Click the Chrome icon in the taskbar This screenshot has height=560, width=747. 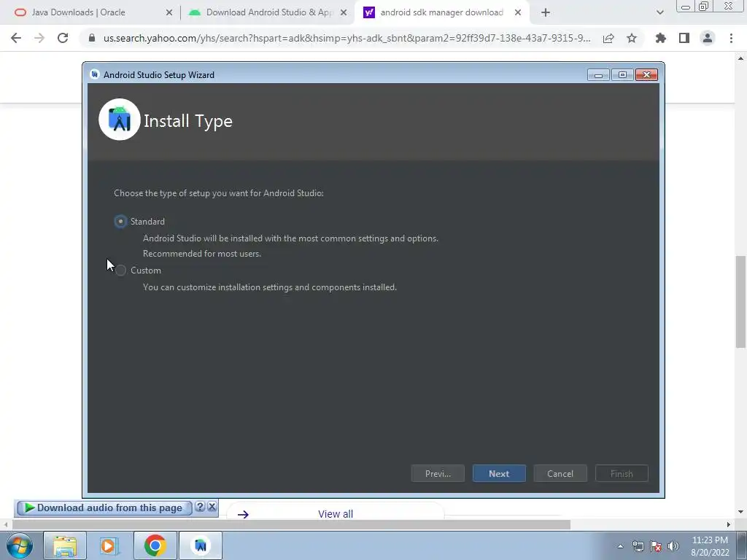[155, 545]
